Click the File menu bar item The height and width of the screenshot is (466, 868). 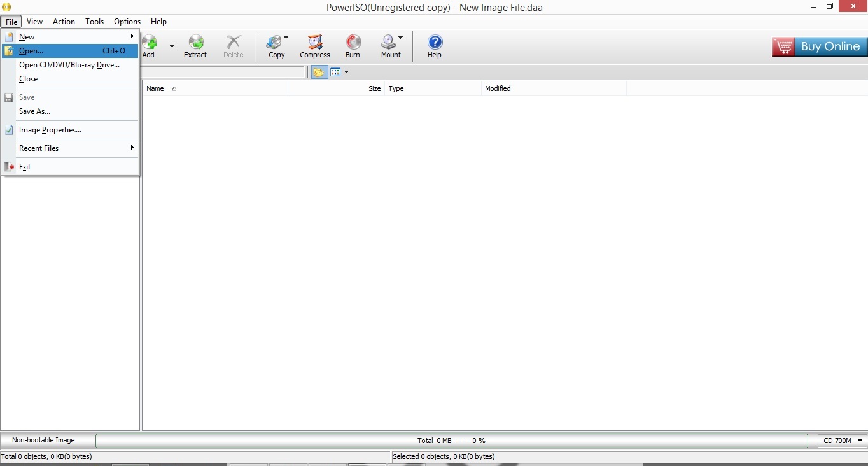[x=11, y=22]
